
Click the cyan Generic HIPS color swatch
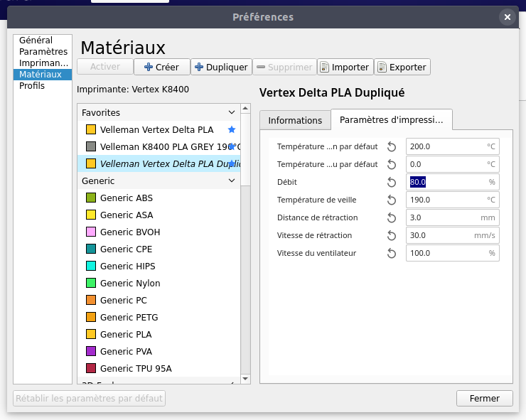91,266
